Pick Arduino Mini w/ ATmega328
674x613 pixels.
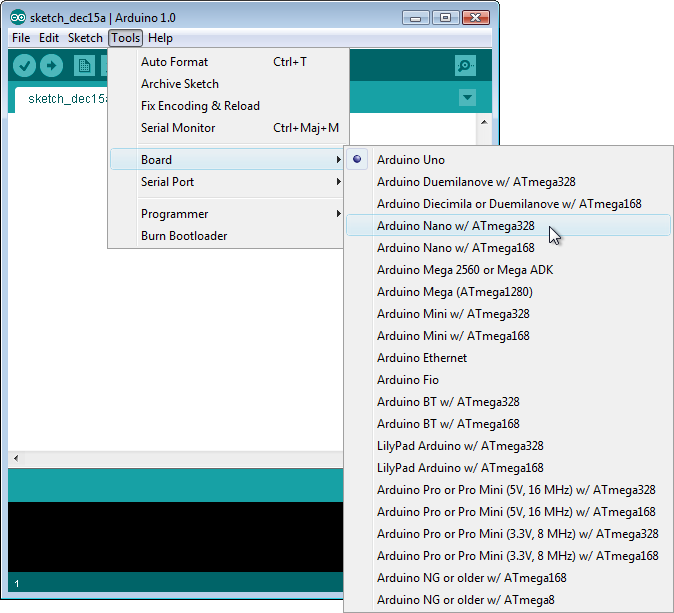point(509,314)
